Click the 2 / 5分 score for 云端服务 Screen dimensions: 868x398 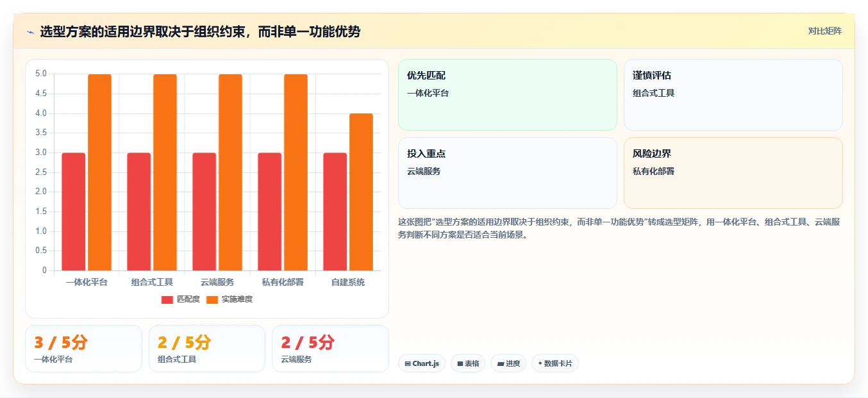308,343
